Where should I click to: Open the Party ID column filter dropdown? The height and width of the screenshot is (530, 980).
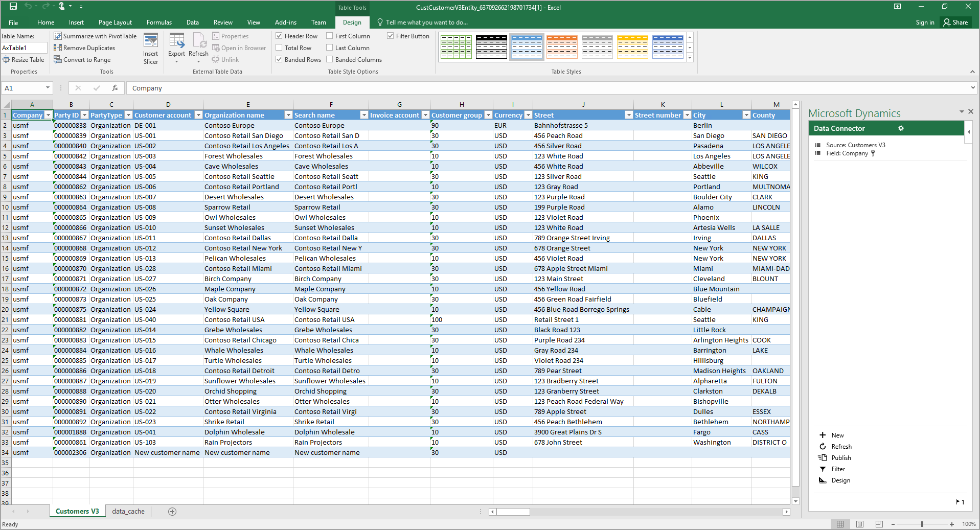85,115
